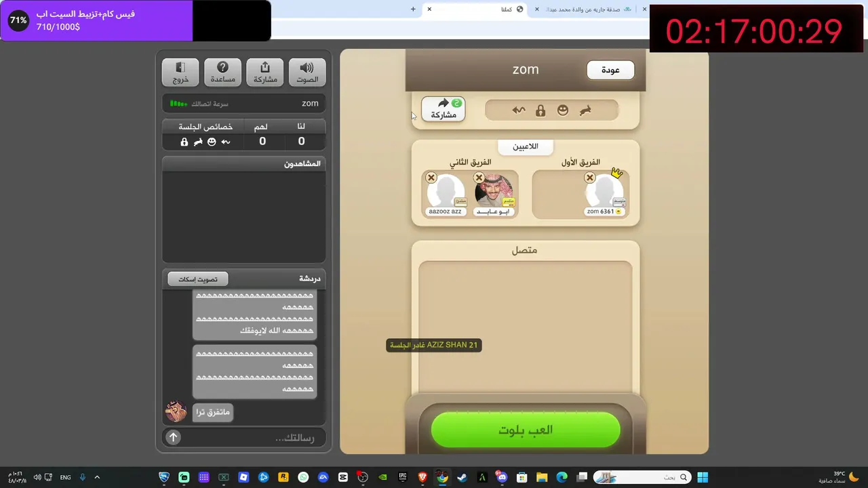This screenshot has width=868, height=488.
Task: Toggle the squiggly arrow option in lobby settings
Action: click(519, 110)
